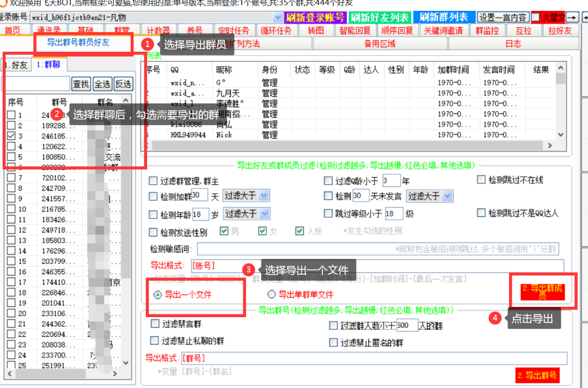The height and width of the screenshot is (388, 588).
Task: Click the 刷新登录账号 button
Action: [315, 17]
